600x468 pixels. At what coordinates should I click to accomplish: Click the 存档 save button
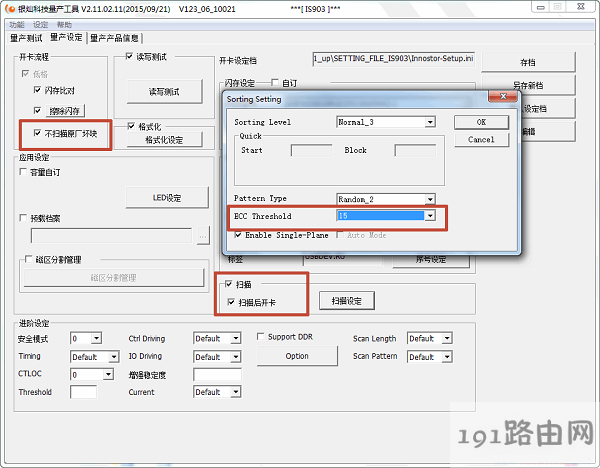point(528,62)
